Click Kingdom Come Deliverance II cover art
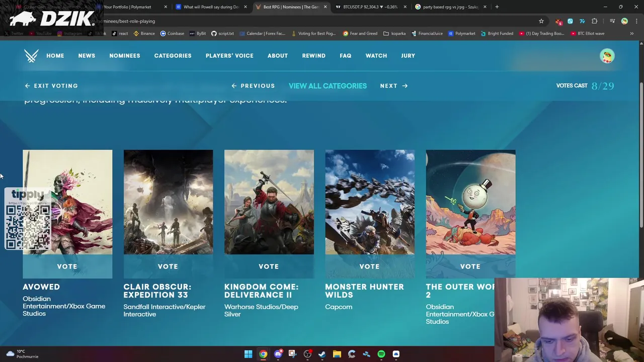This screenshot has height=362, width=644. click(269, 202)
